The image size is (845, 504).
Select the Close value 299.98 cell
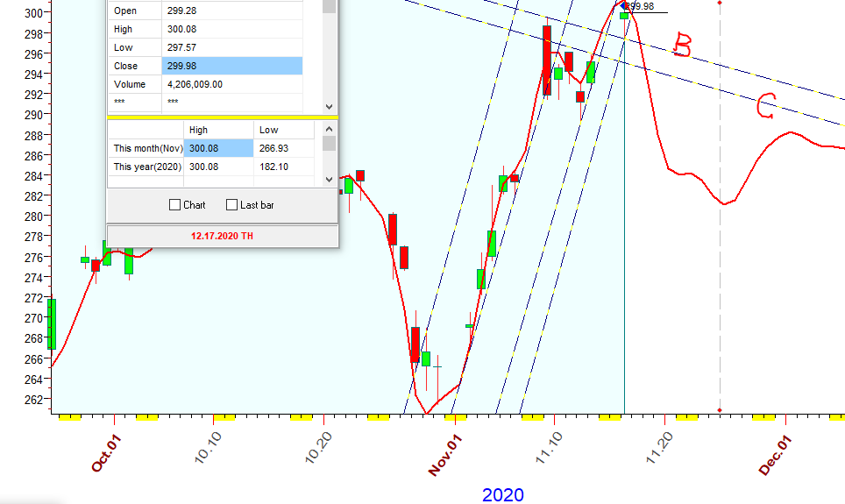click(231, 66)
